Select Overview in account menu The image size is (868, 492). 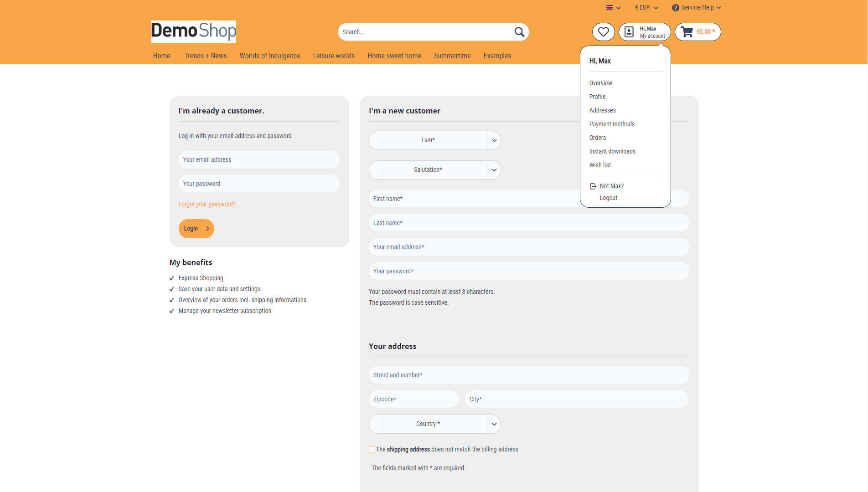600,83
